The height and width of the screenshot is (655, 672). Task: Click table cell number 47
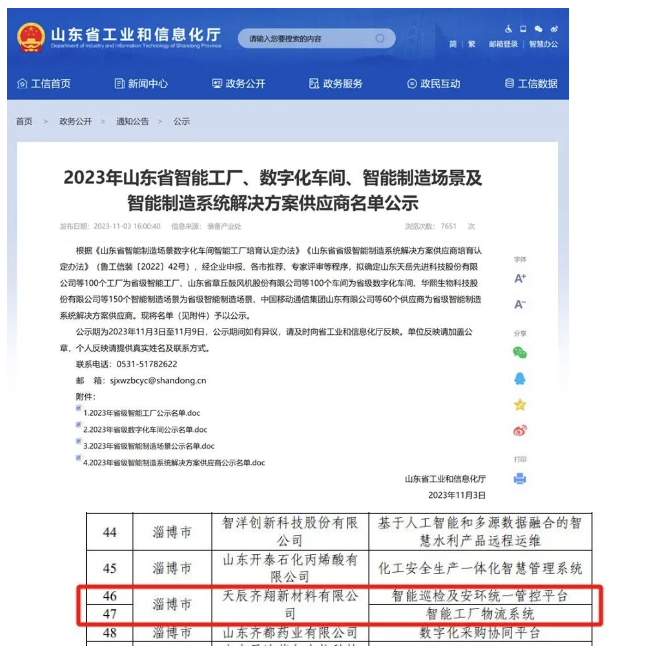[x=110, y=614]
